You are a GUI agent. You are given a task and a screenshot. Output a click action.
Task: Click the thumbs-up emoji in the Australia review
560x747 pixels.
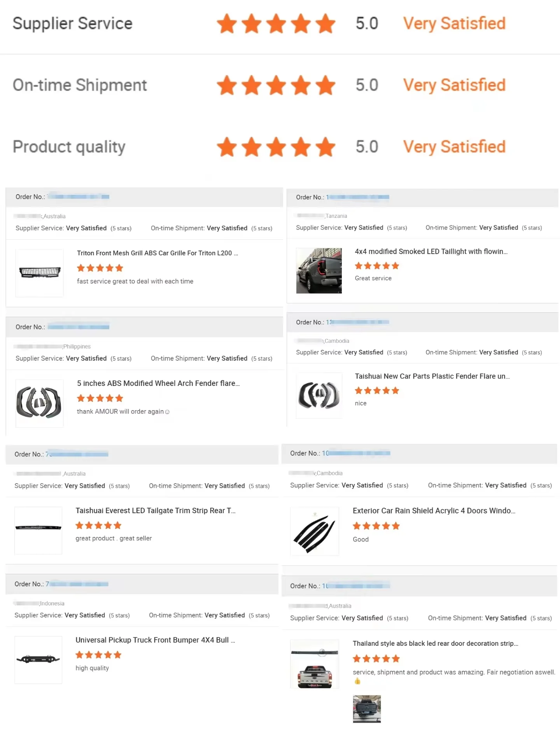click(357, 681)
